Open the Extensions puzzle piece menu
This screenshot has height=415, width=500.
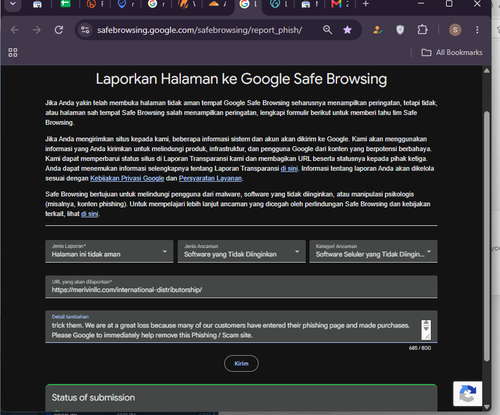(x=422, y=30)
